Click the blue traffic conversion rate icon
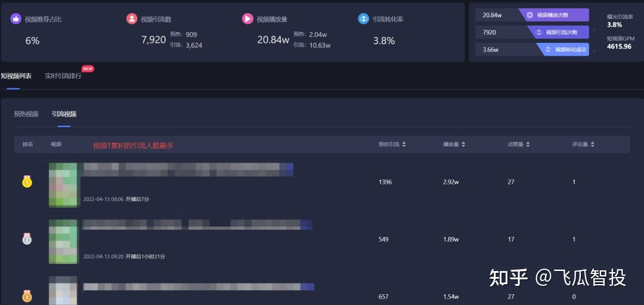The height and width of the screenshot is (305, 644). (363, 19)
